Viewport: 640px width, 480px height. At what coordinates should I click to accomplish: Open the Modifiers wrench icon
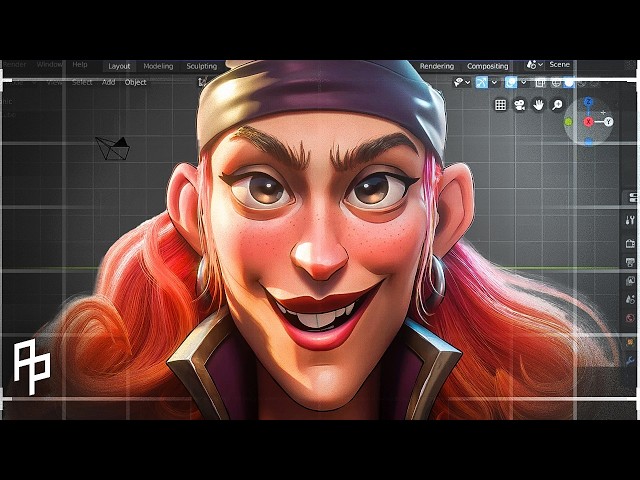pyautogui.click(x=631, y=360)
